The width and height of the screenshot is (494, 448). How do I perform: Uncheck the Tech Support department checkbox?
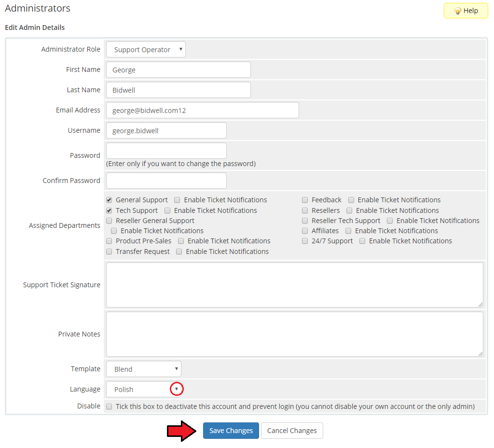tap(110, 210)
